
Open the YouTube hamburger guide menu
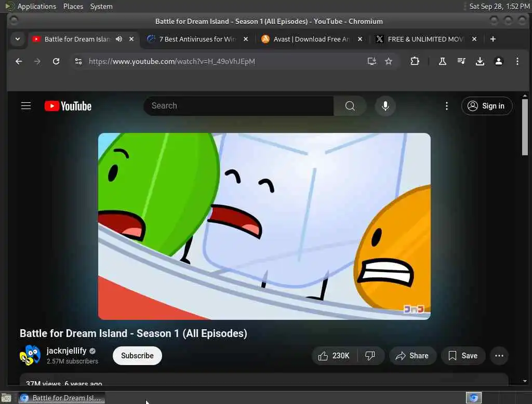coord(26,106)
